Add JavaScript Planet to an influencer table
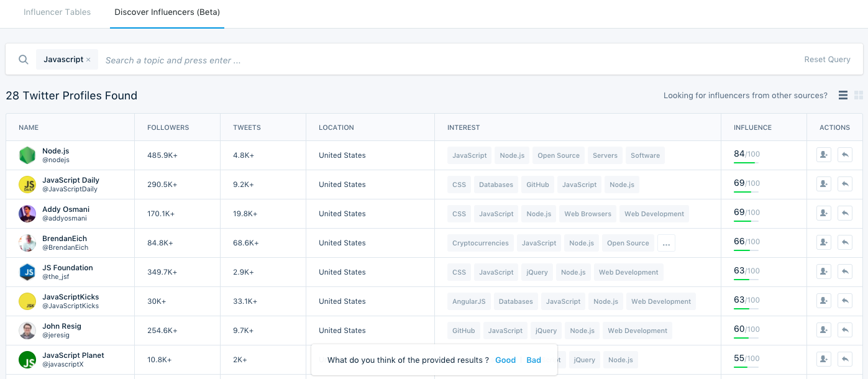Screen dimensions: 868x379 (x=824, y=359)
